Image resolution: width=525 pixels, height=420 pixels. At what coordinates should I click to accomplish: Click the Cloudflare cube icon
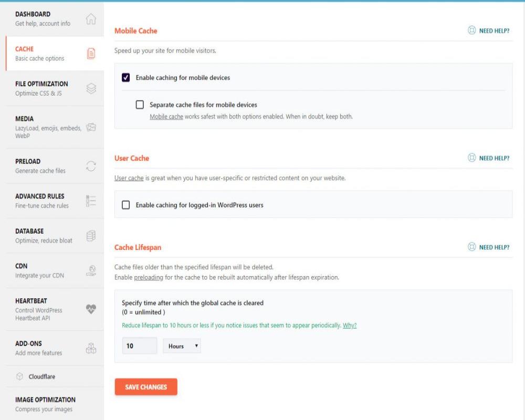click(20, 376)
